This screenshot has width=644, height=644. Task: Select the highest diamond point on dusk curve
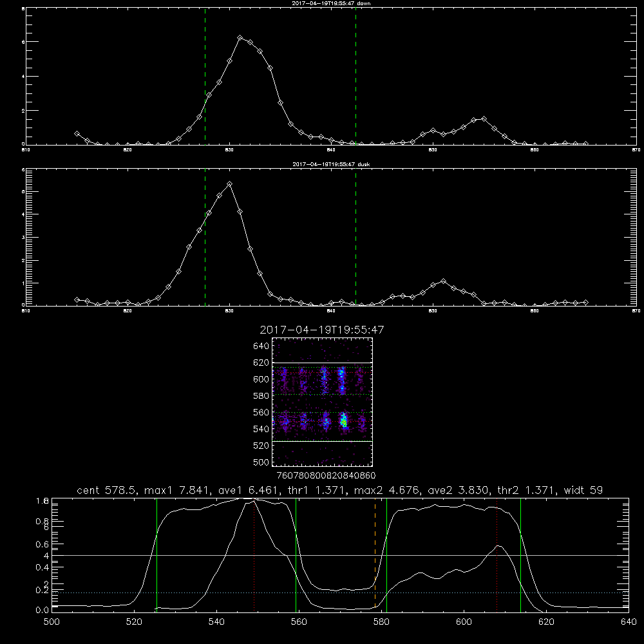point(230,184)
